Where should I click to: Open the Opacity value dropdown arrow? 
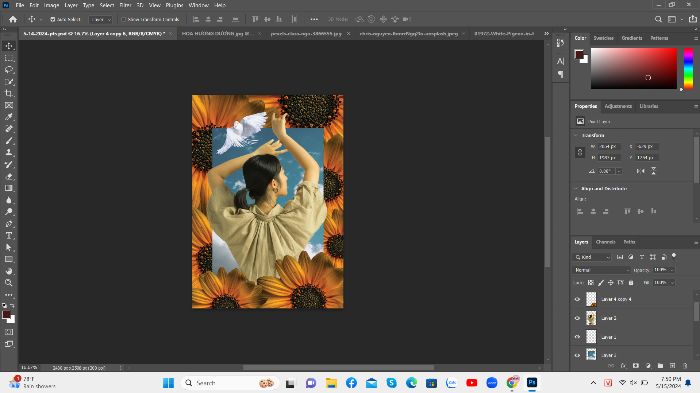671,270
